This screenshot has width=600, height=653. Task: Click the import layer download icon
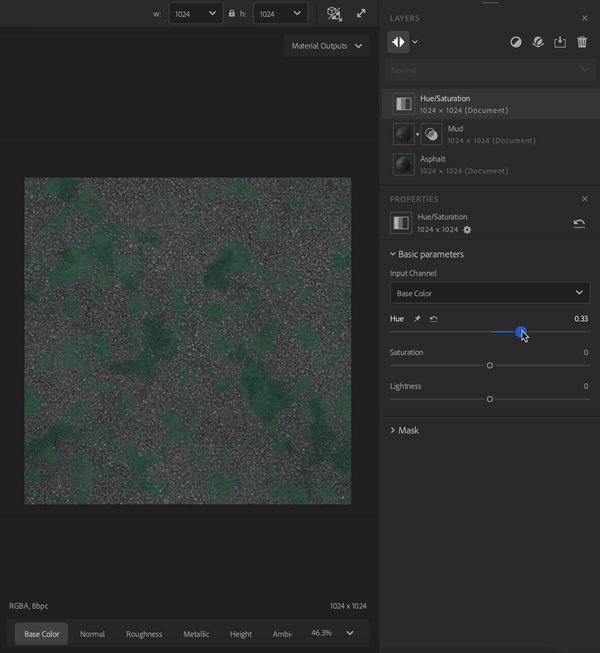pos(560,42)
